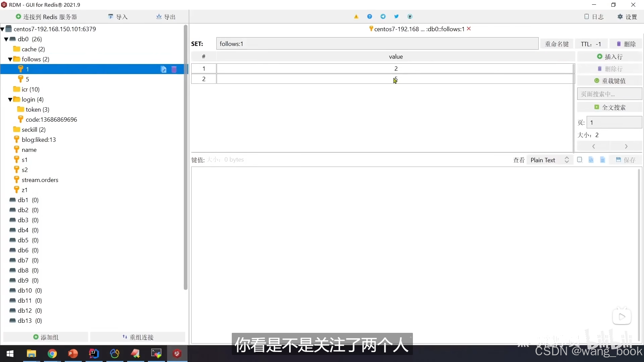Click the follows:1 key name field
The image size is (644, 362).
(x=377, y=44)
